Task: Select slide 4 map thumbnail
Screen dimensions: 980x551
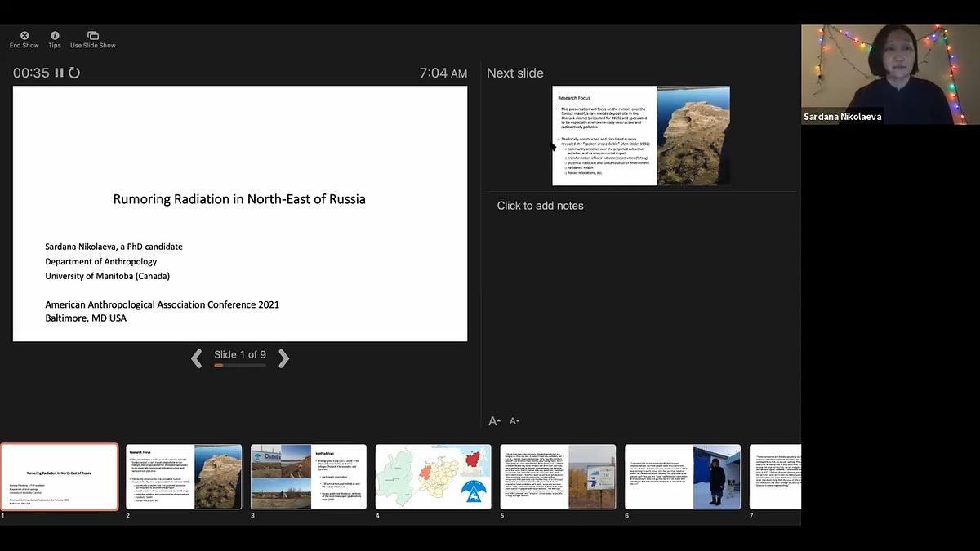Action: tap(433, 477)
